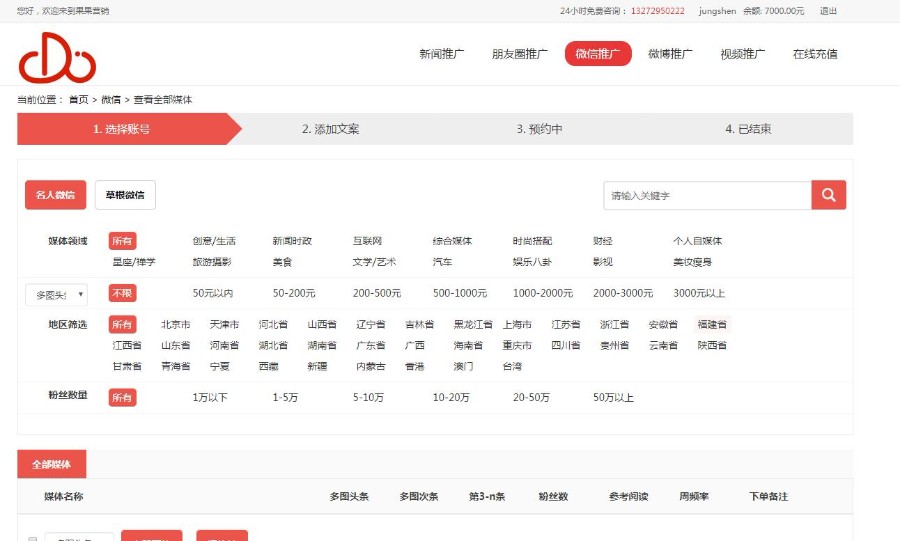Select the 50-200元 price range filter
The image size is (900, 541).
(x=294, y=293)
